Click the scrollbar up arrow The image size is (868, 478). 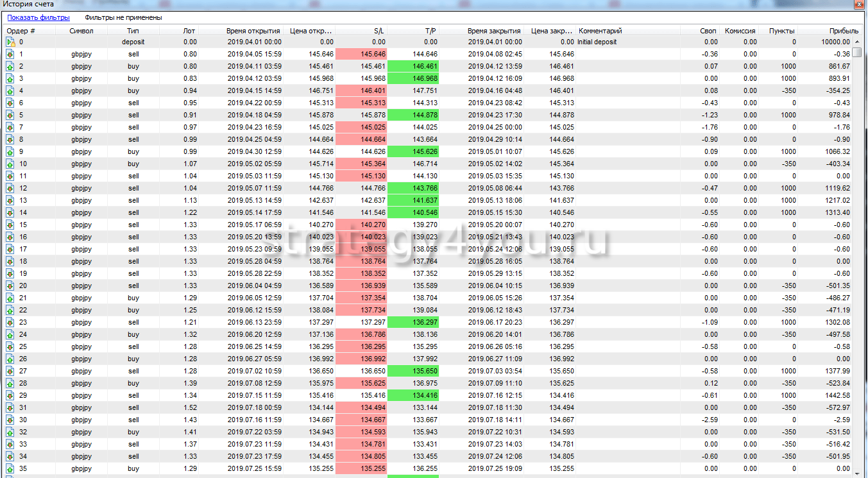pyautogui.click(x=857, y=42)
